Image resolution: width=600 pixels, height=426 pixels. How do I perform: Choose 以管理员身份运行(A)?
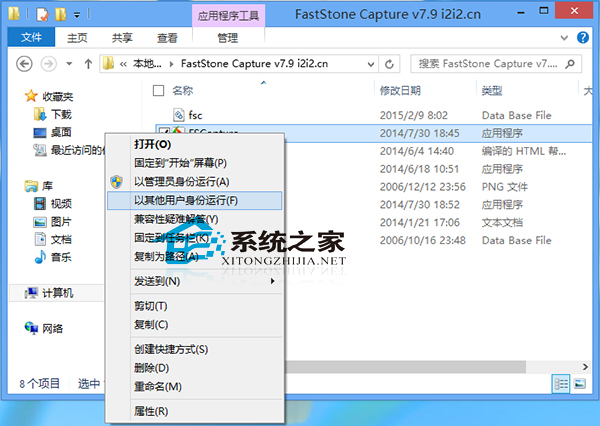tap(195, 182)
